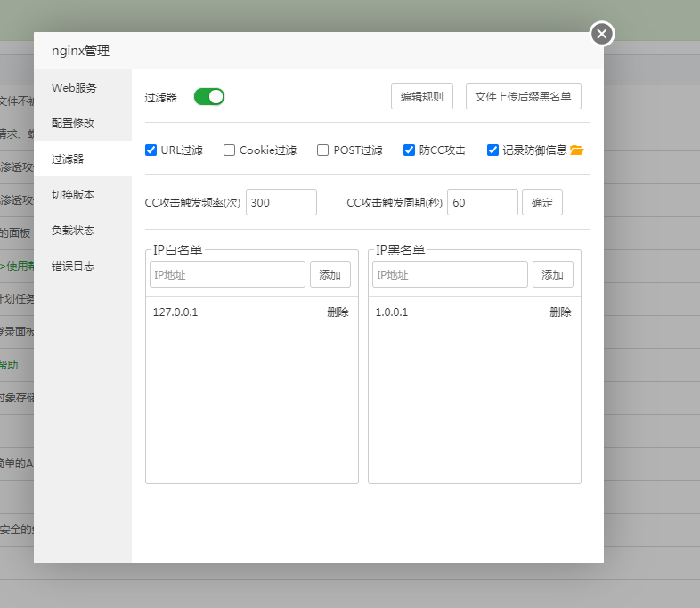Focus the CC攻击触发频率 input field
This screenshot has height=608, width=700.
pos(281,202)
